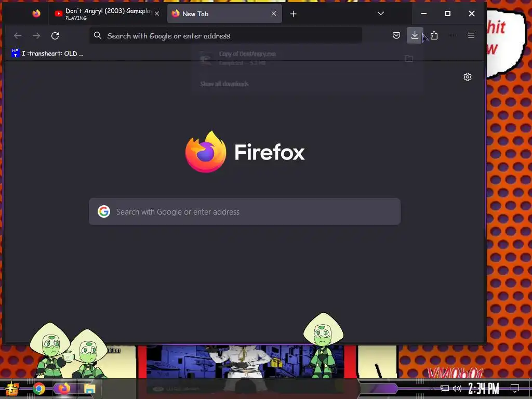This screenshot has width=532, height=399.
Task: Open network status tray icon
Action: [445, 389]
